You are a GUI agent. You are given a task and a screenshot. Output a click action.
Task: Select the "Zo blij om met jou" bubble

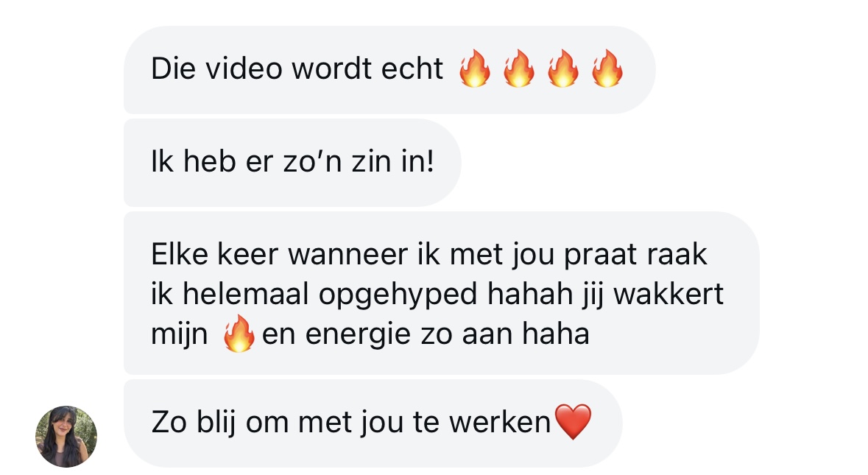click(x=373, y=423)
